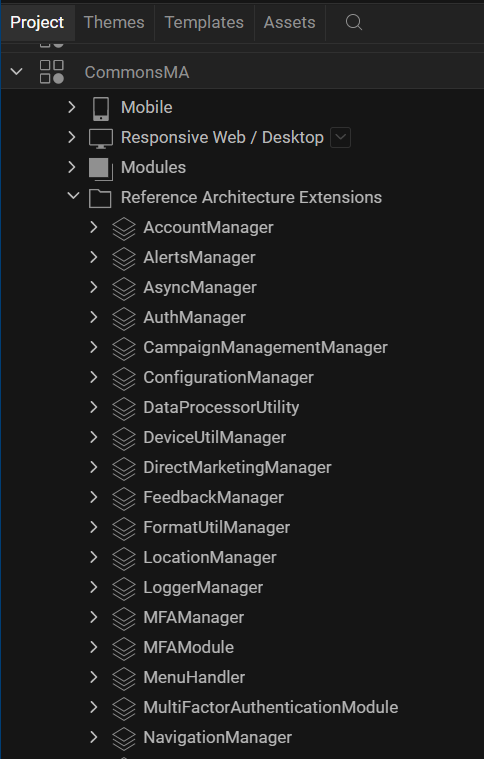Open the Responsive Web / Desktop dropdown
Screen dimensions: 484x759
(341, 137)
